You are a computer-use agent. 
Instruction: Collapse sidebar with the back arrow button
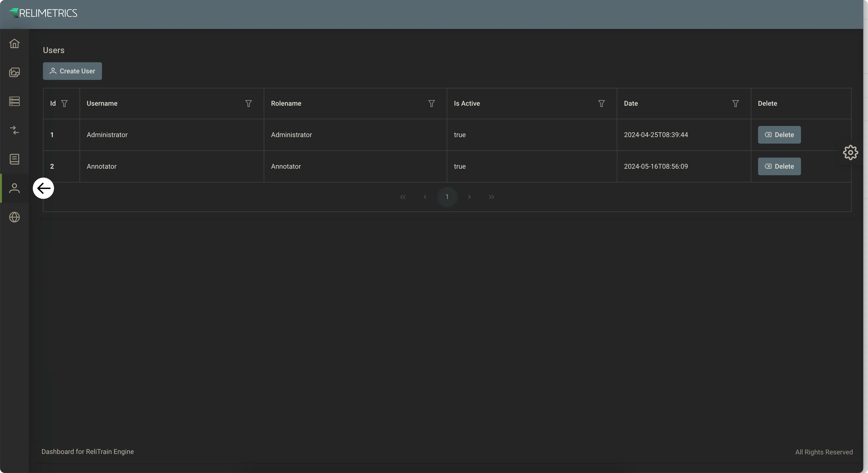43,188
